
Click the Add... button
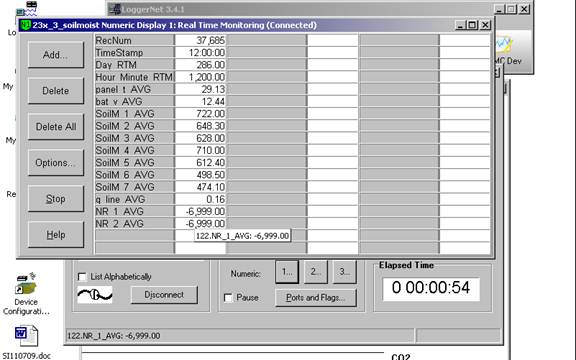[56, 55]
